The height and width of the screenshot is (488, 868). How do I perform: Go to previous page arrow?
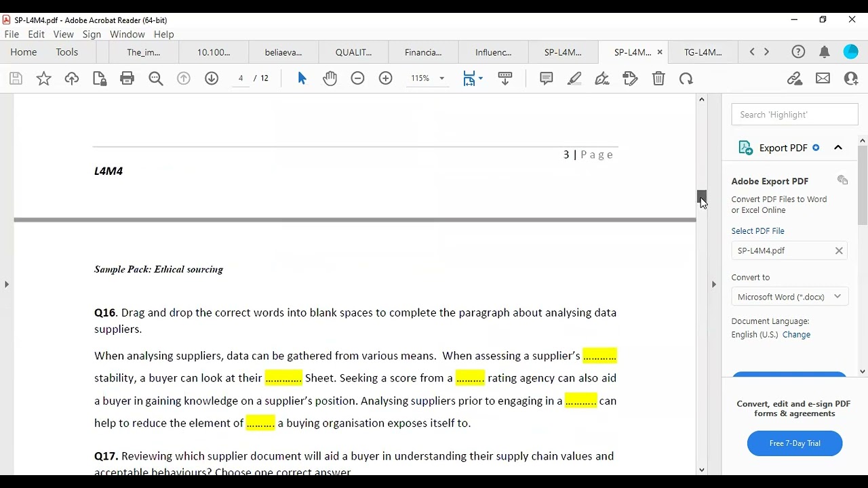point(184,79)
